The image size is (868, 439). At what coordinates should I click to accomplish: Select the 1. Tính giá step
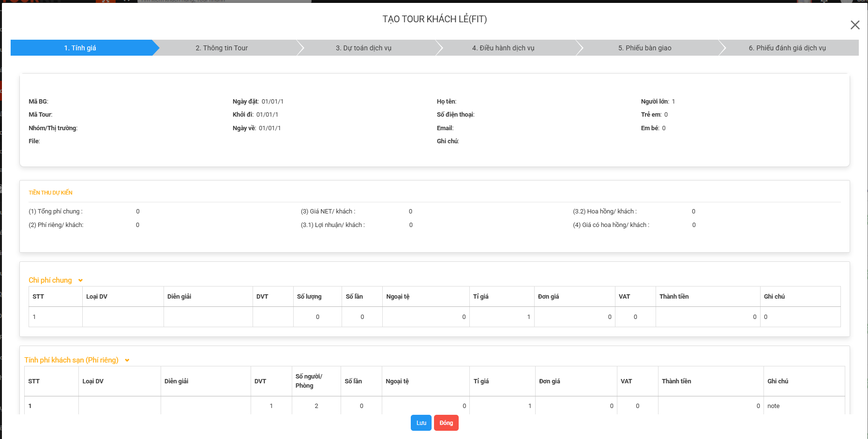80,48
